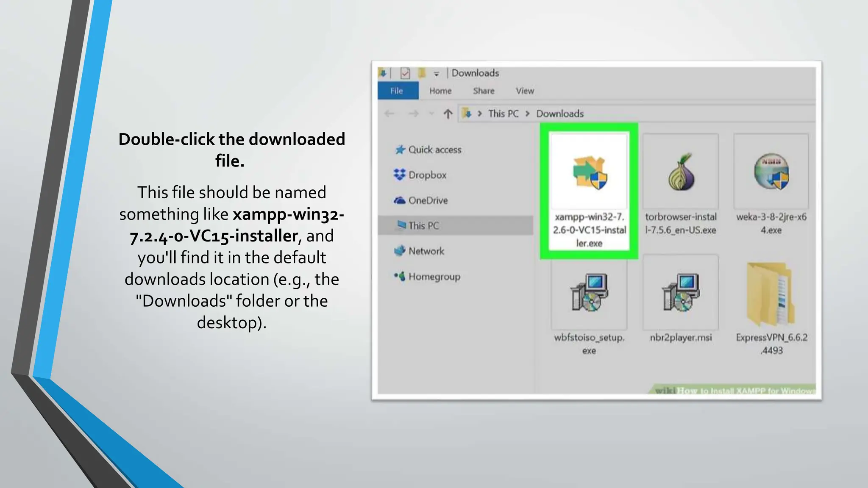The width and height of the screenshot is (868, 488).
Task: Click the Dropbox icon in sidebar
Action: click(x=400, y=175)
